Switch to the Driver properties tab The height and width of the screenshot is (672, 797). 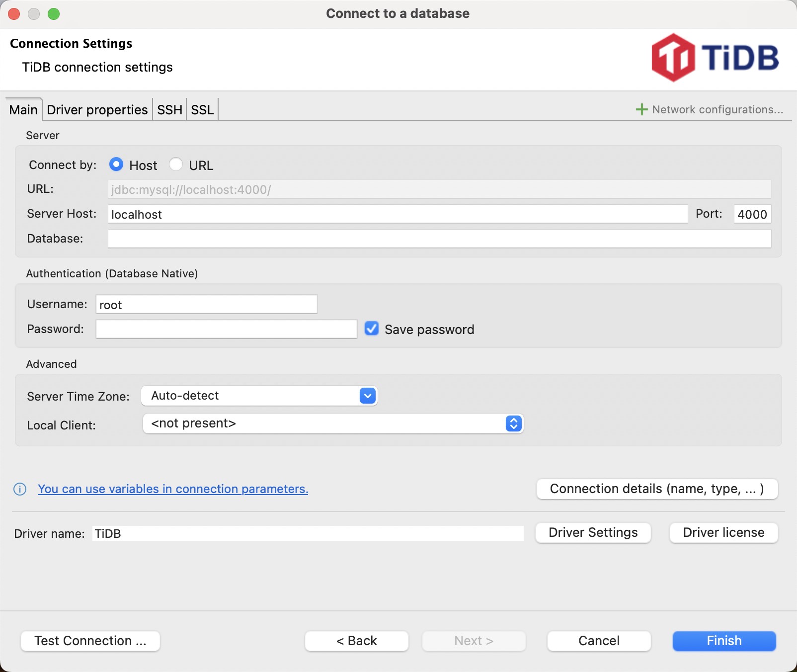coord(97,110)
